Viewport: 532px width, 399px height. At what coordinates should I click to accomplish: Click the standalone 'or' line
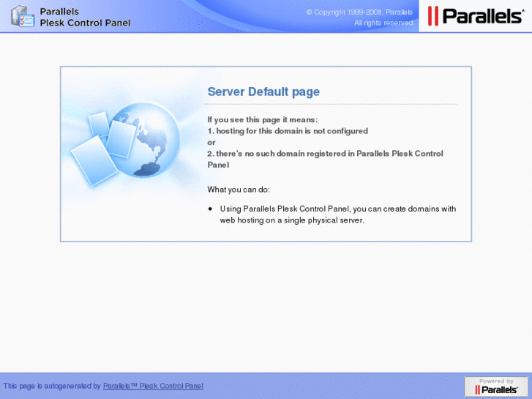(211, 143)
